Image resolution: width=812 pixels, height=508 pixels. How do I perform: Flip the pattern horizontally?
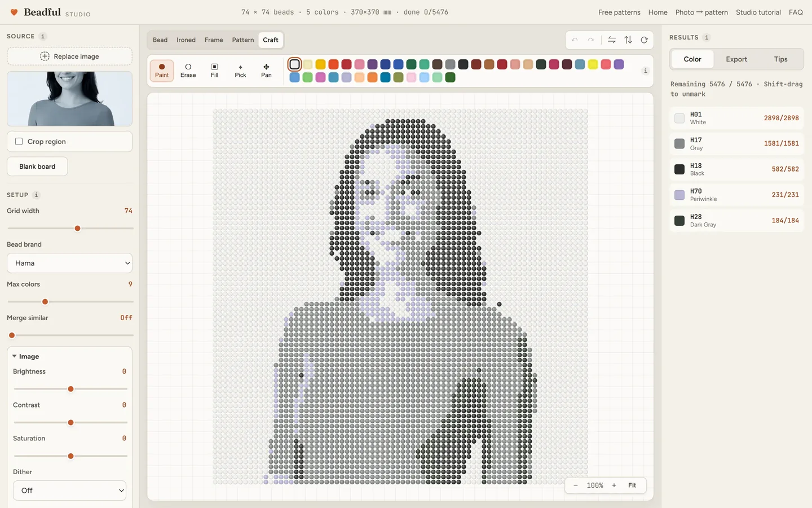coord(612,40)
